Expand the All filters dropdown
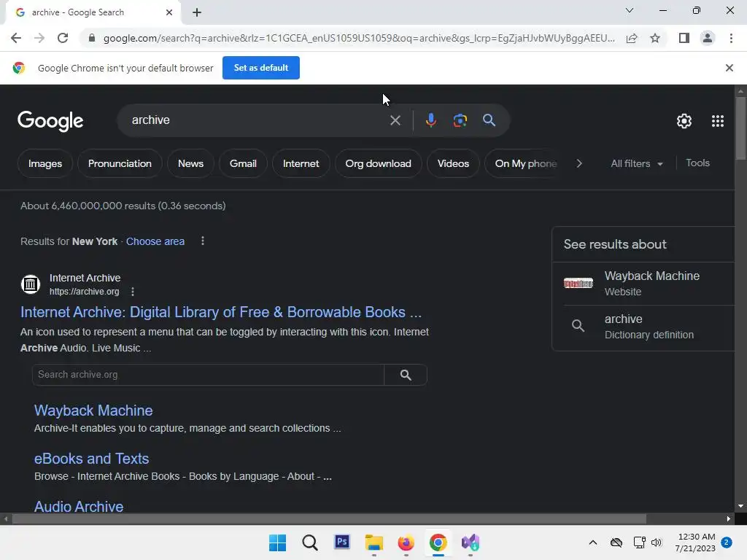The width and height of the screenshot is (747, 560). coord(636,163)
